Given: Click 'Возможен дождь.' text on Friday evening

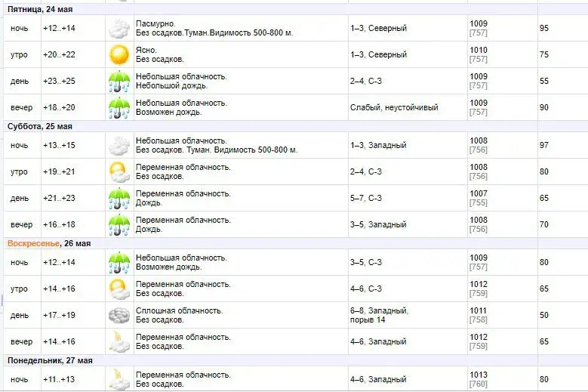Looking at the screenshot, I should point(169,112).
